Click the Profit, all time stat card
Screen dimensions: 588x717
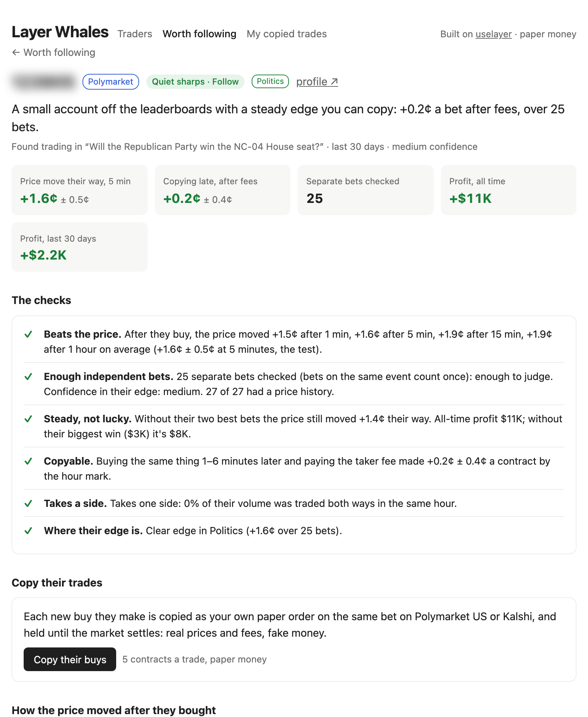(x=508, y=190)
